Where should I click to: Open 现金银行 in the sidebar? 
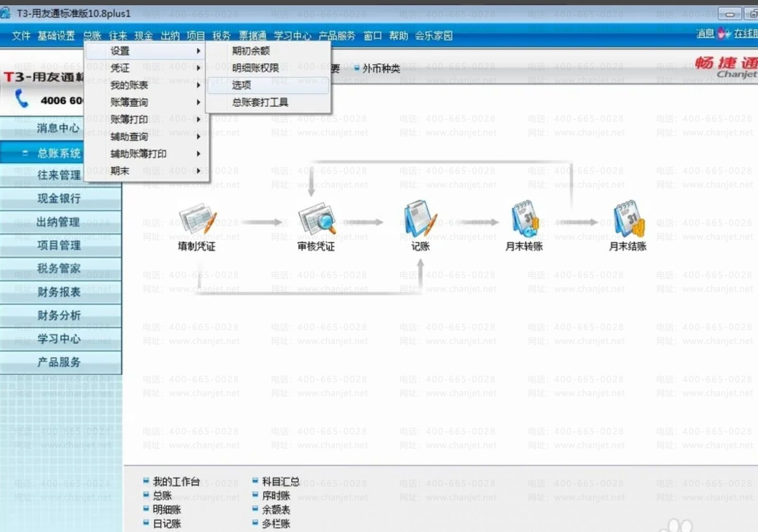click(x=61, y=198)
